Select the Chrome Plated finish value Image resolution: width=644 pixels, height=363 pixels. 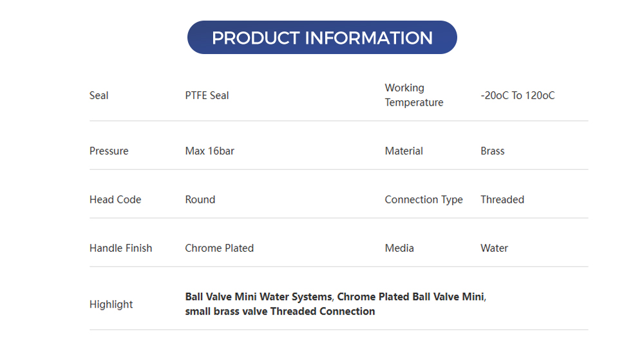coord(219,248)
